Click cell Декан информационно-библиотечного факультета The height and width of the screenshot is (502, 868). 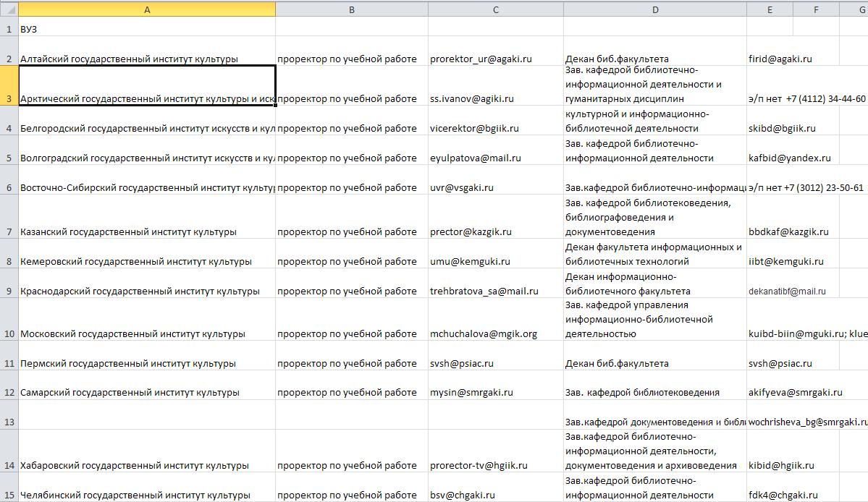(655, 283)
